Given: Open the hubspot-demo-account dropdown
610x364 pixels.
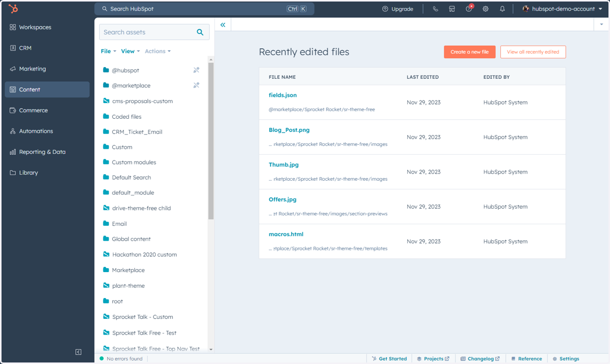Looking at the screenshot, I should [x=562, y=9].
